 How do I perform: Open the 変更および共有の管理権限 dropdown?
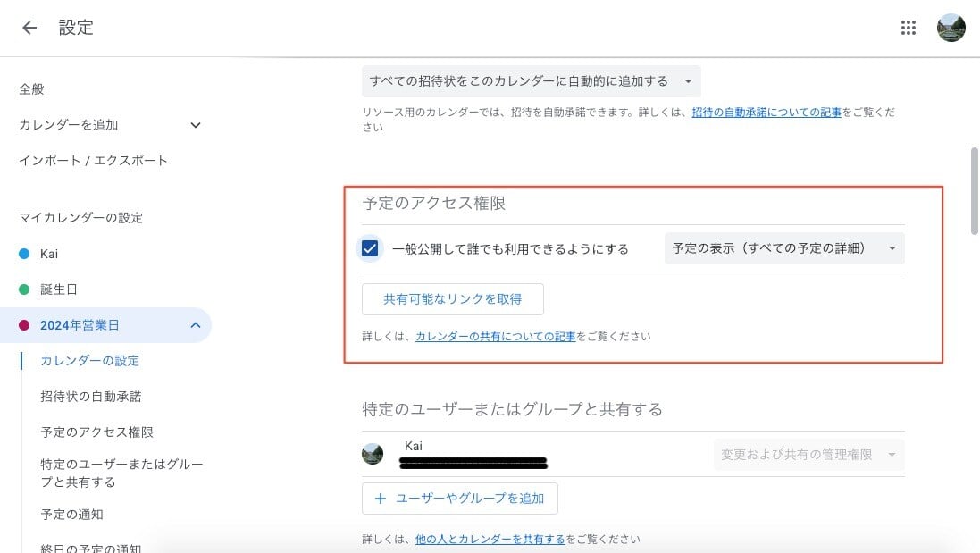point(808,454)
